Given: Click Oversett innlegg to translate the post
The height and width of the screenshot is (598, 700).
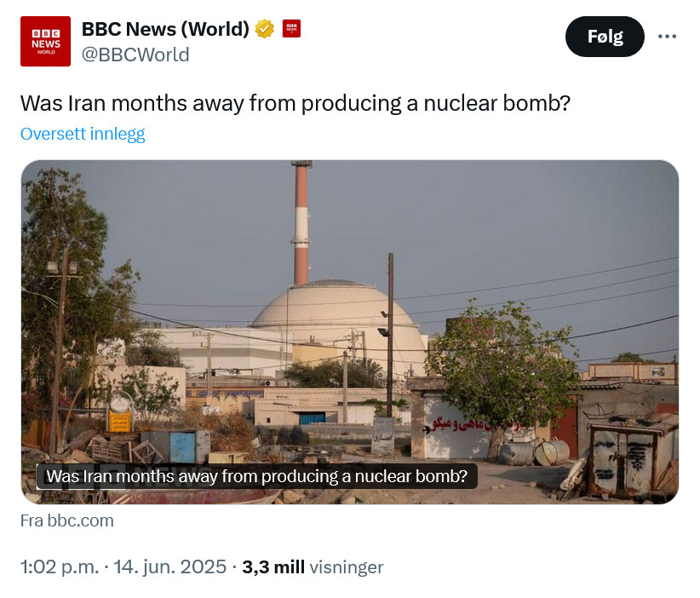Looking at the screenshot, I should tap(83, 134).
